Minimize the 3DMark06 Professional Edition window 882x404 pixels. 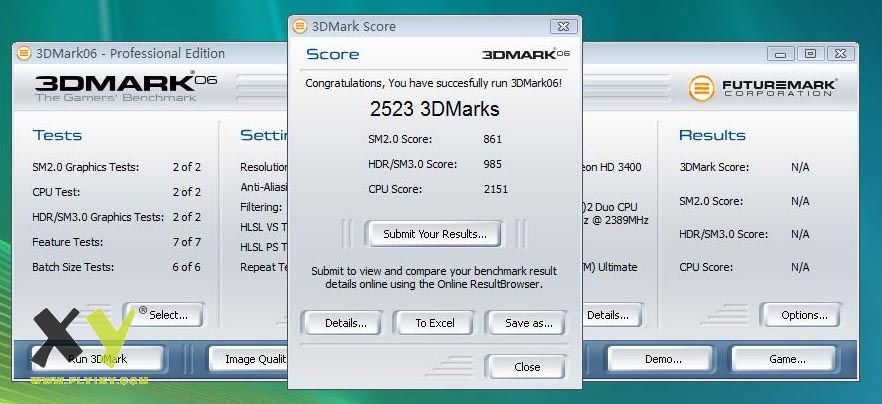point(781,53)
